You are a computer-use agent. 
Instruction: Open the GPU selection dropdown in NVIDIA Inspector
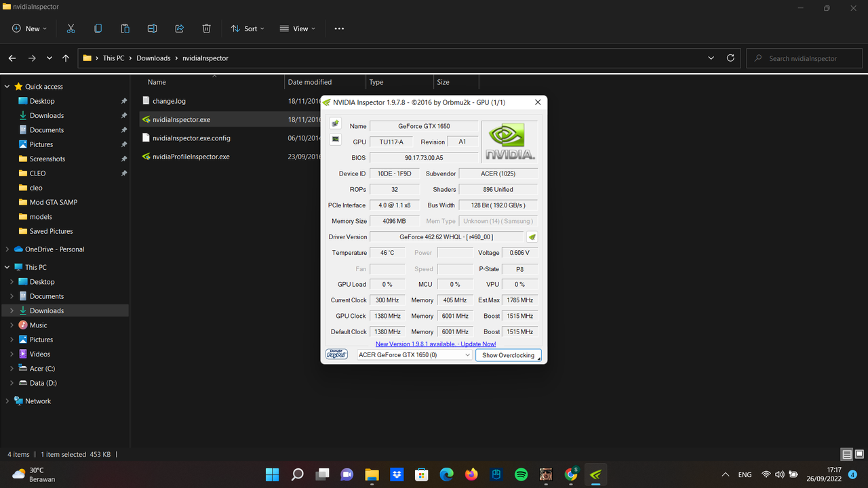pyautogui.click(x=414, y=354)
